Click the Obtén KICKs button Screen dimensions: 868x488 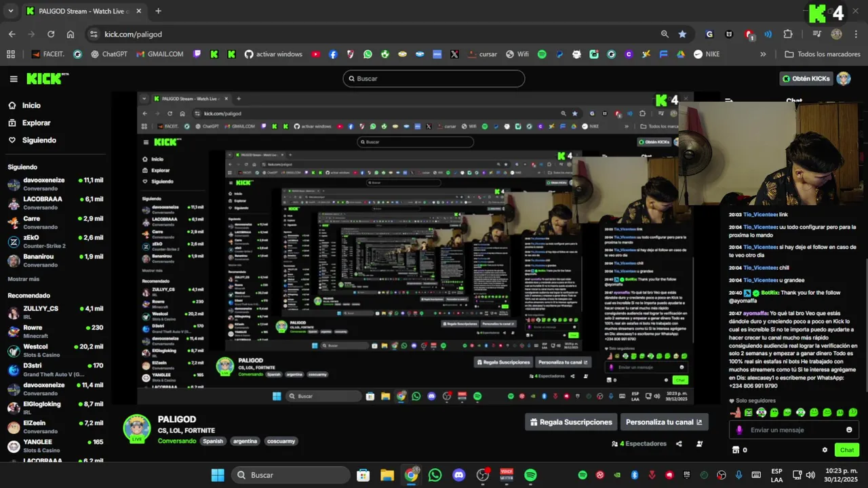806,79
